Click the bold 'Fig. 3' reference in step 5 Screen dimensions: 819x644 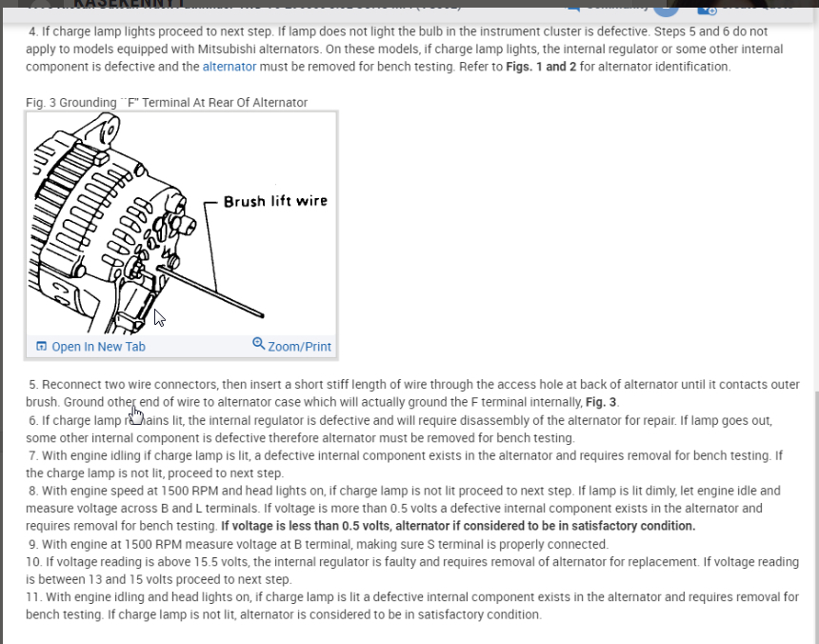point(601,402)
